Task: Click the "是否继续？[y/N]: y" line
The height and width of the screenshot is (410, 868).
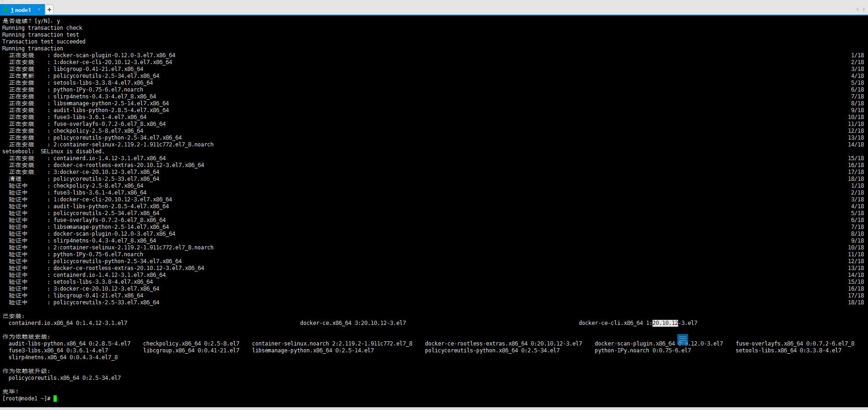Action: (31, 21)
